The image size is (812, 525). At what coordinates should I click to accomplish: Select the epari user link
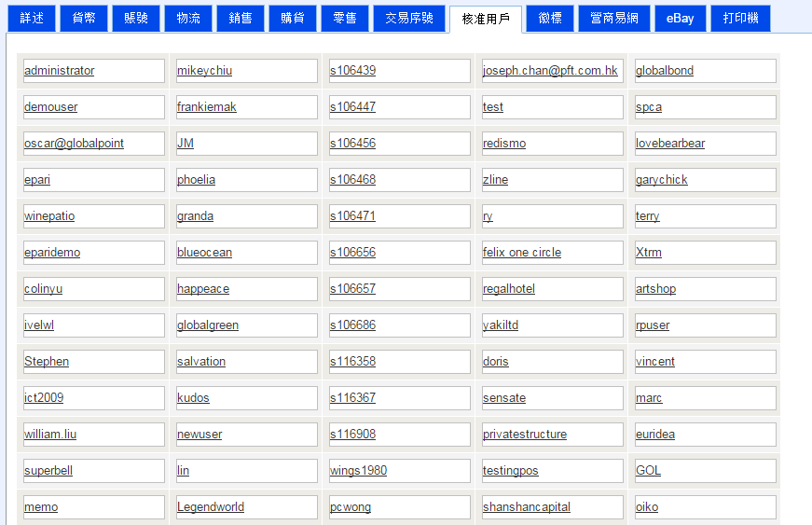37,180
